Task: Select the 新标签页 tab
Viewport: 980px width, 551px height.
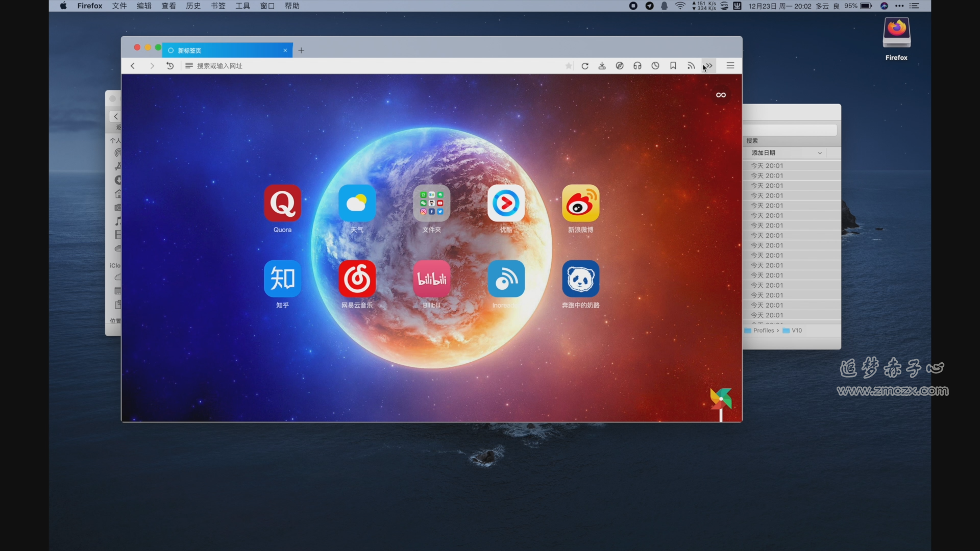Action: pos(227,50)
